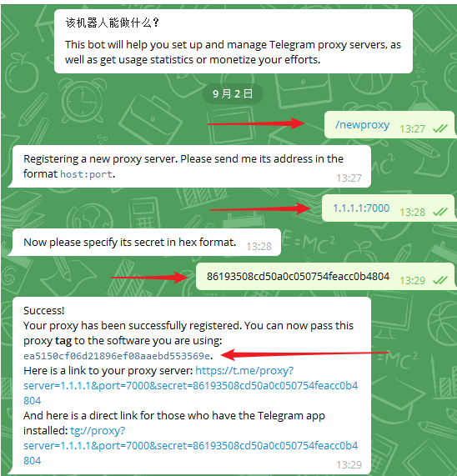Click the 13:29 timestamp beside the sent secret
Screen dimensions: 457x476
point(412,280)
